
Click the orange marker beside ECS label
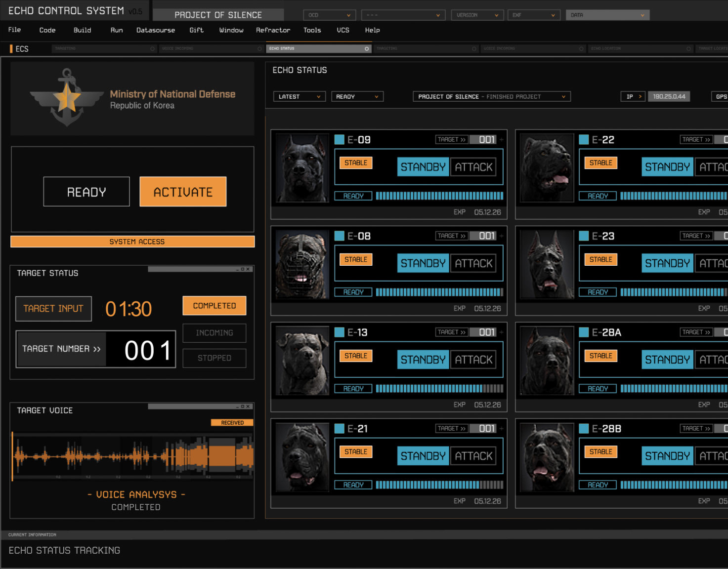pyautogui.click(x=11, y=49)
